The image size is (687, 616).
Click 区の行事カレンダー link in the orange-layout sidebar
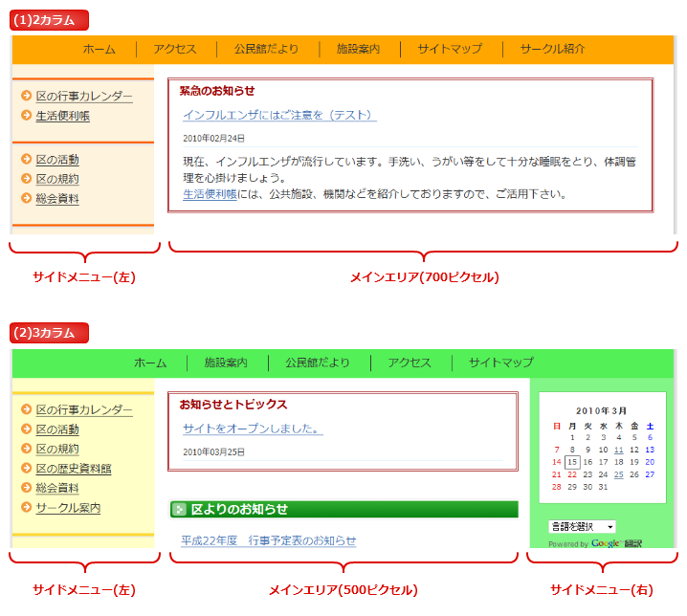(84, 96)
